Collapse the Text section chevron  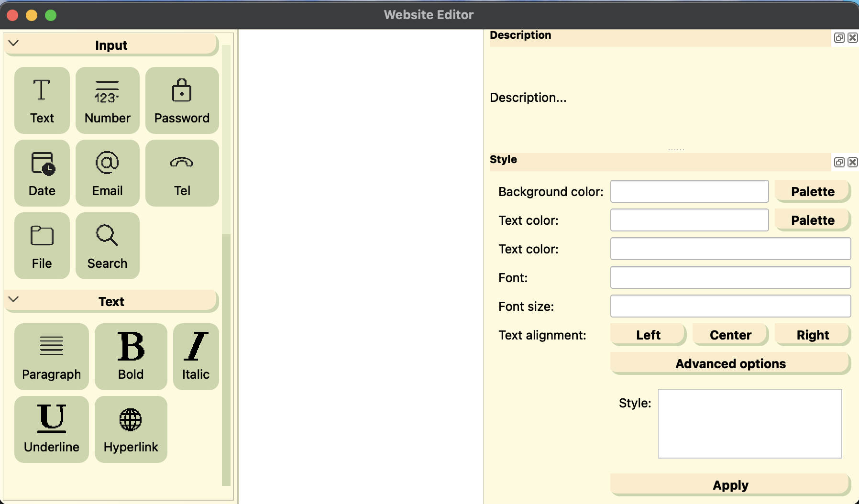[x=14, y=300]
